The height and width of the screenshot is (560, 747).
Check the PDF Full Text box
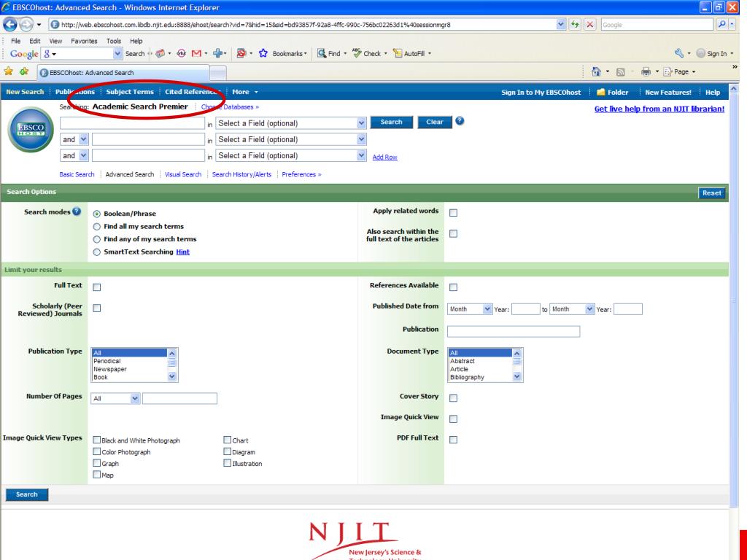[x=453, y=440]
